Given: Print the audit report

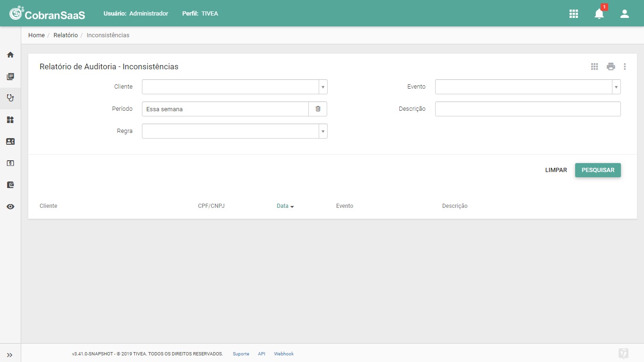Looking at the screenshot, I should click(x=611, y=66).
